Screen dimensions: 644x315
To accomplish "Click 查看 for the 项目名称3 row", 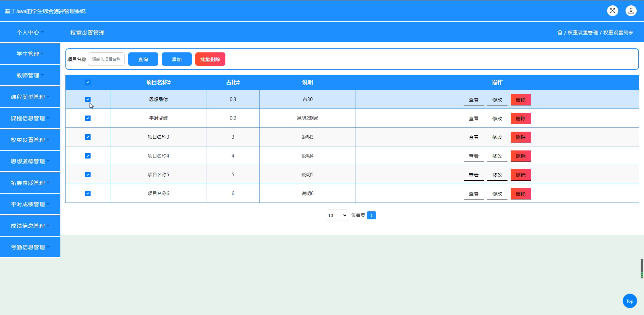I will point(474,137).
